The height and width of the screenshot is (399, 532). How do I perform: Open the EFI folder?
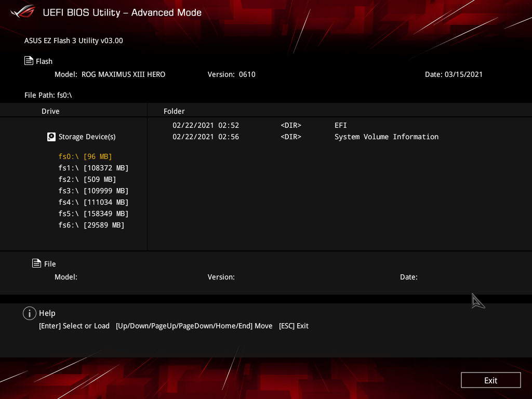click(341, 125)
